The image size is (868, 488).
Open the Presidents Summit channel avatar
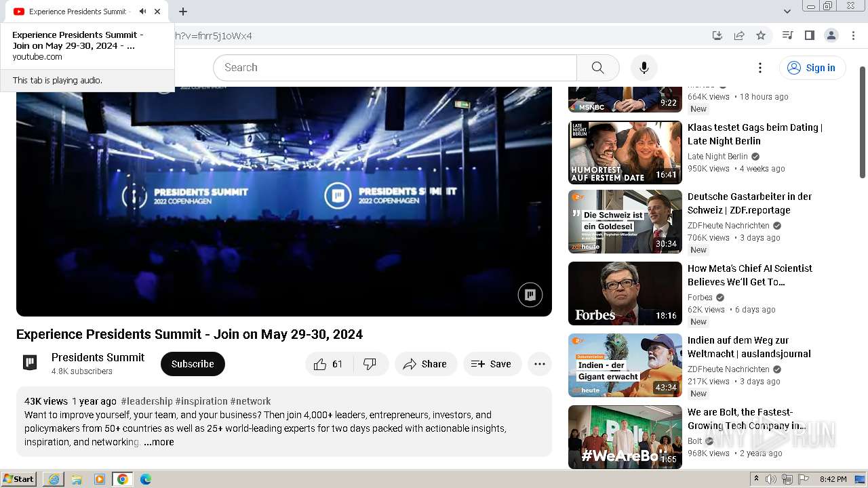click(30, 363)
